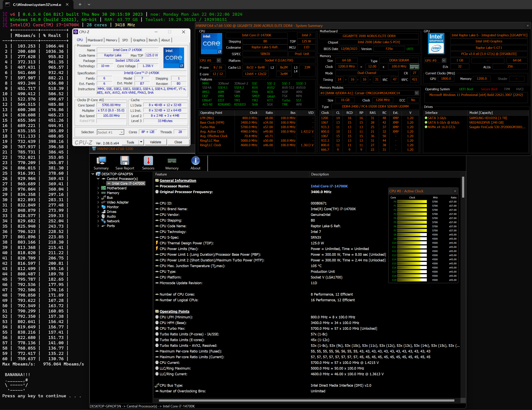Image resolution: width=532 pixels, height=410 pixels.
Task: Switch to the About tab in CPU-Z
Action: tap(166, 40)
